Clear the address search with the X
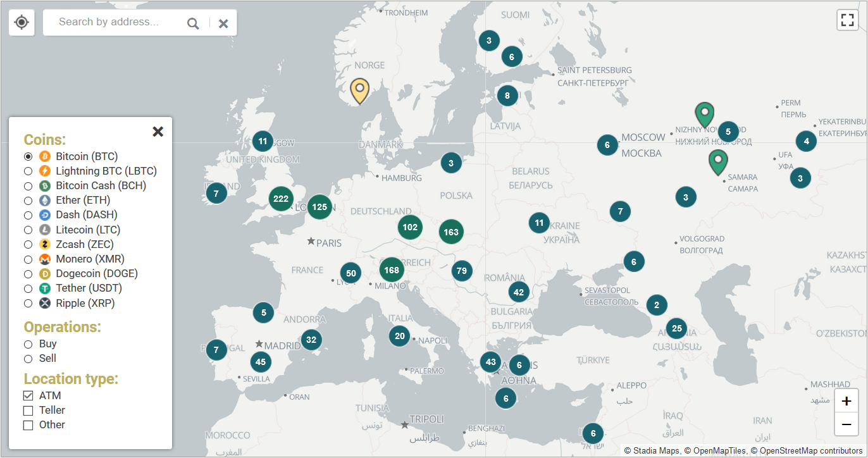This screenshot has width=868, height=458. point(223,23)
